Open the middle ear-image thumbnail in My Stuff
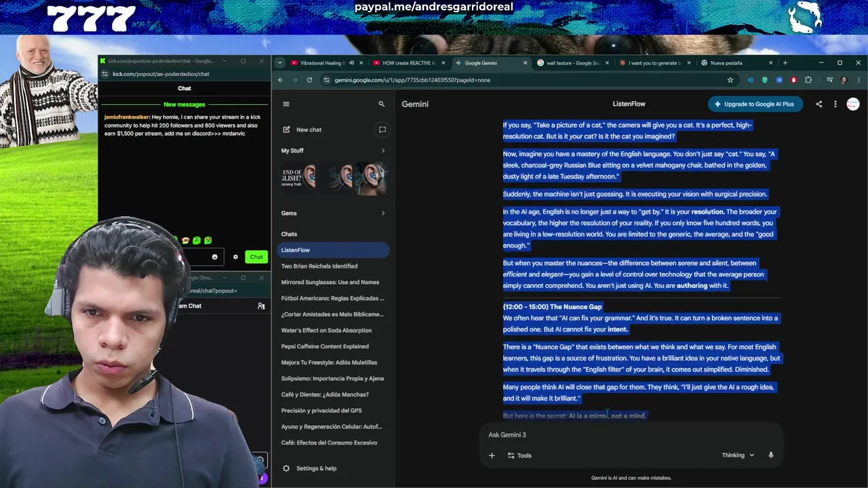The image size is (868, 488). point(338,178)
